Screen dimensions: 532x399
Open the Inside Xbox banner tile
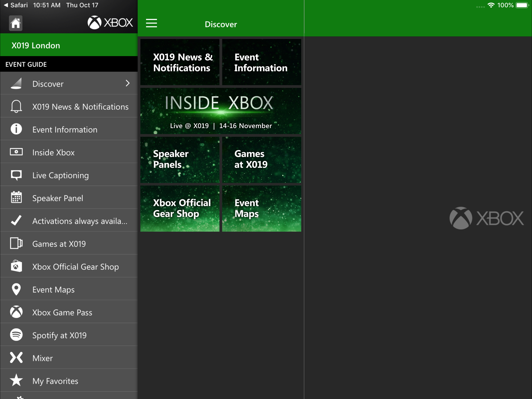221,111
